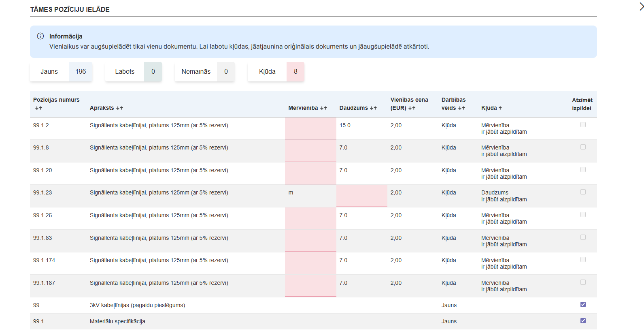
Task: Click empty Mērvienība cell in row 99.1.187
Action: pyautogui.click(x=310, y=286)
